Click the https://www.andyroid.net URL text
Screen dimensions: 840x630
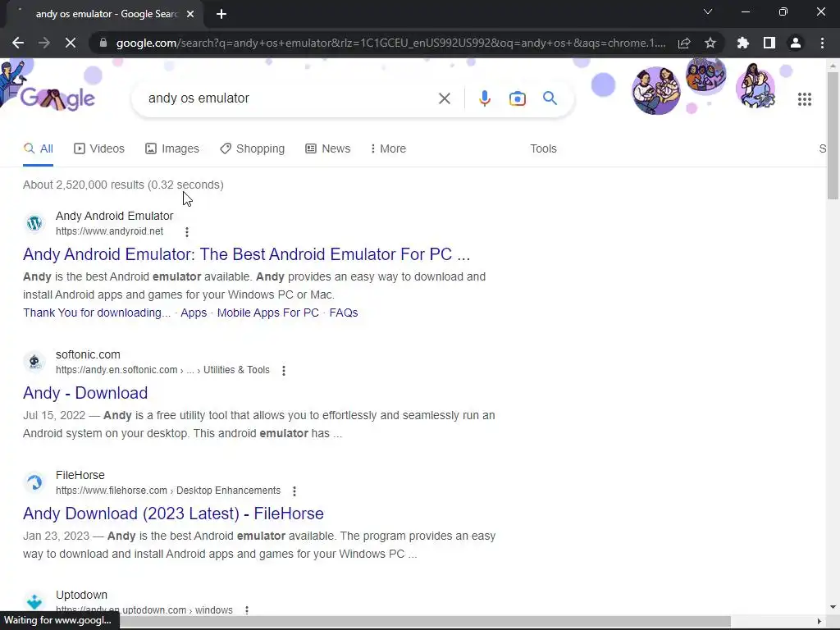click(x=109, y=231)
